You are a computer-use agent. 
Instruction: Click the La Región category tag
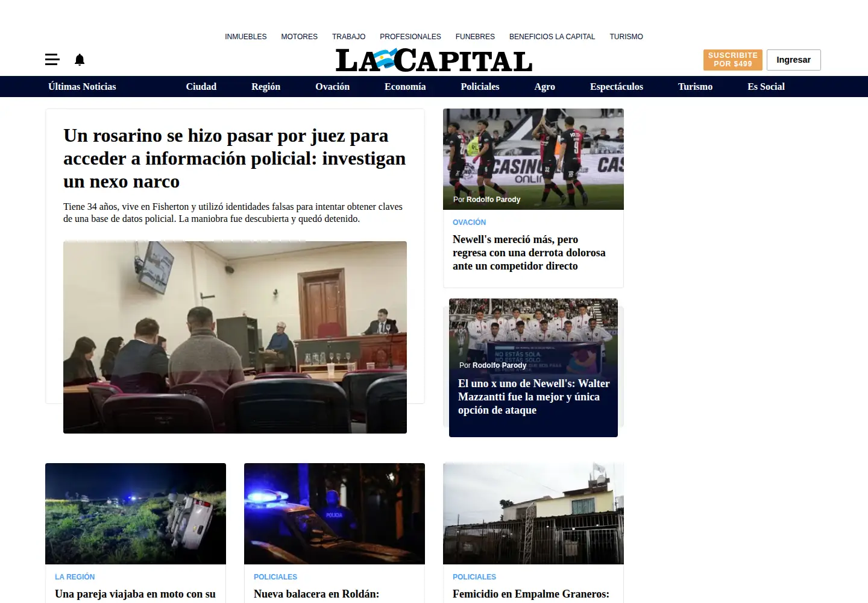pos(75,577)
